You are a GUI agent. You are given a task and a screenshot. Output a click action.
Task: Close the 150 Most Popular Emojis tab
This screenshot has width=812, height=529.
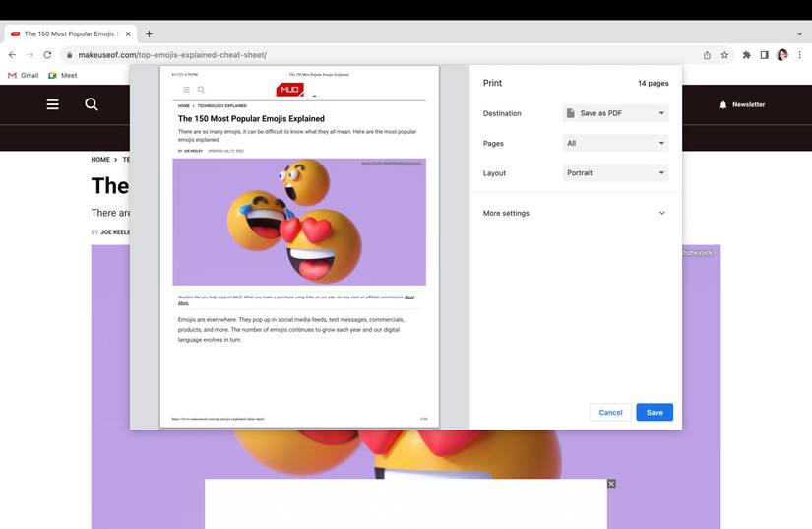tap(128, 33)
